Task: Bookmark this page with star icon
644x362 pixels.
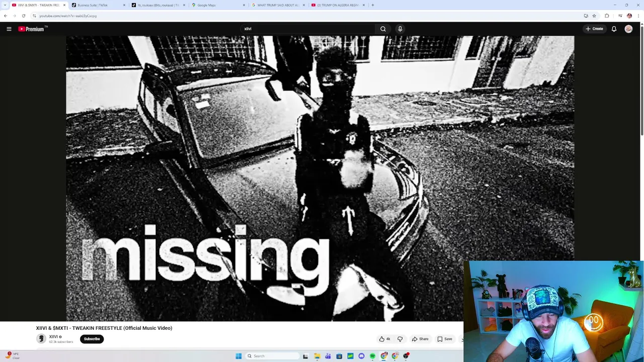Action: click(x=594, y=16)
